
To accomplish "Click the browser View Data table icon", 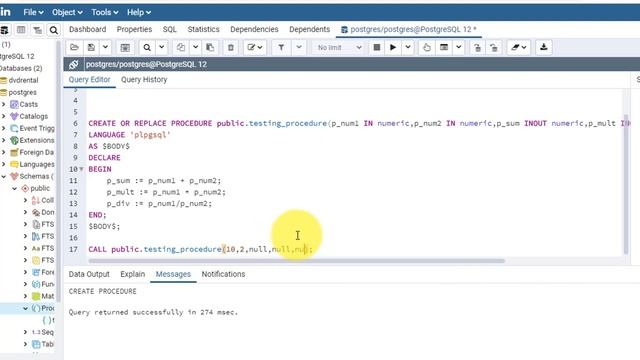I will (21, 29).
